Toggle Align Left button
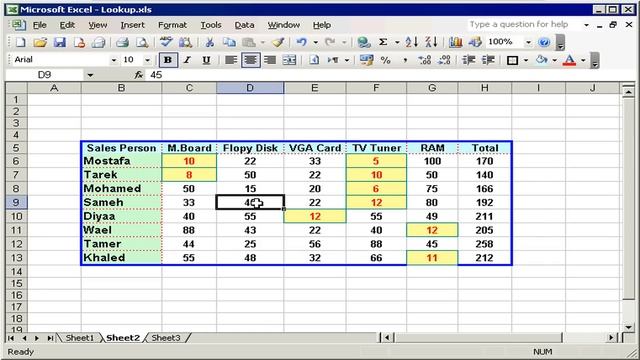 coord(231,60)
